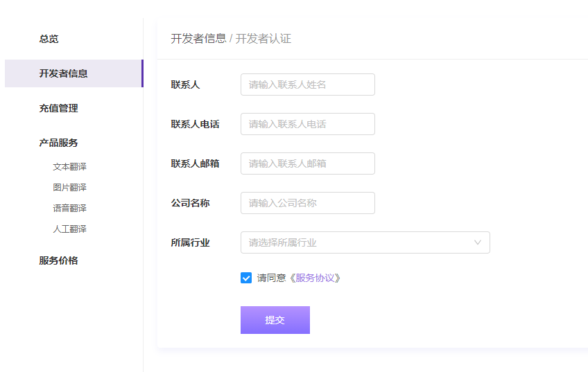The width and height of the screenshot is (588, 372).
Task: Open the 总览 overview page in sidebar
Action: [49, 39]
